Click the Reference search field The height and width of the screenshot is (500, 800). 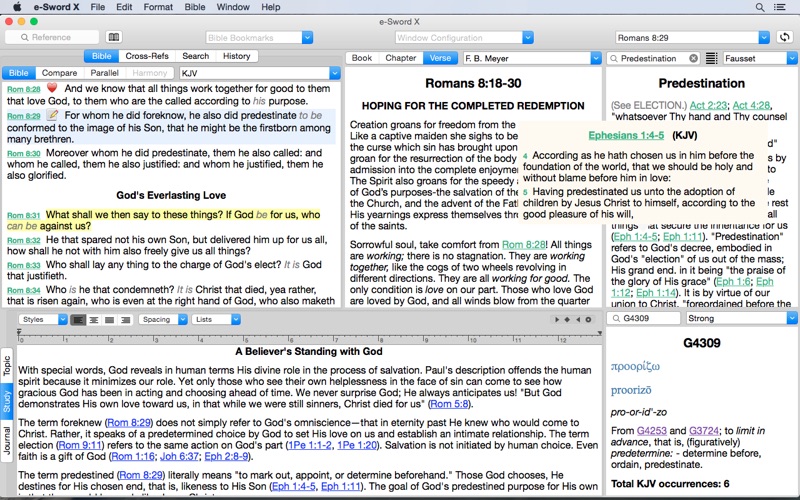[52, 37]
